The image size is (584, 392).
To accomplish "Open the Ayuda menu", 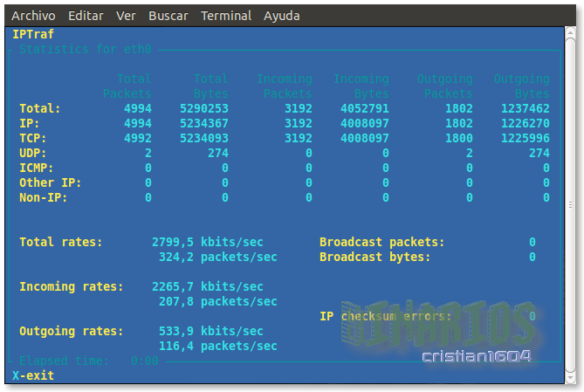I will click(x=283, y=16).
